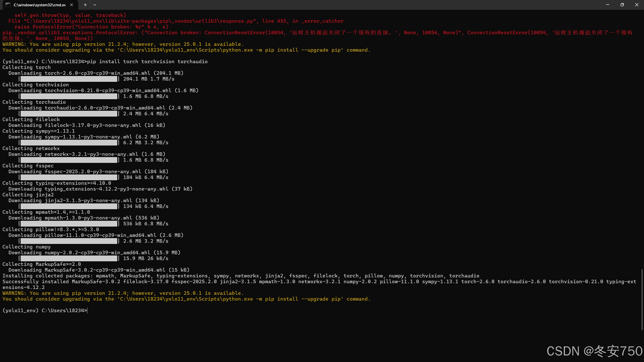644x362 pixels.
Task: Click the cmd icon on the terminal tab
Action: 8,5
